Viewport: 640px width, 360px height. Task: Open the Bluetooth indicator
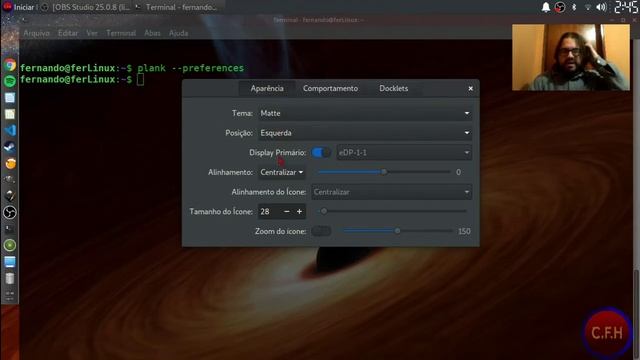click(574, 7)
